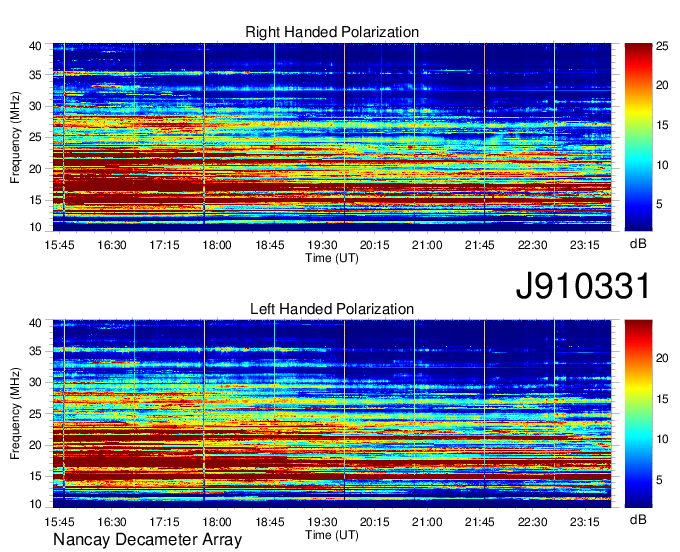Click the 22:30 time tick on the right-handed plot
This screenshot has height=552, width=680.
pyautogui.click(x=533, y=245)
